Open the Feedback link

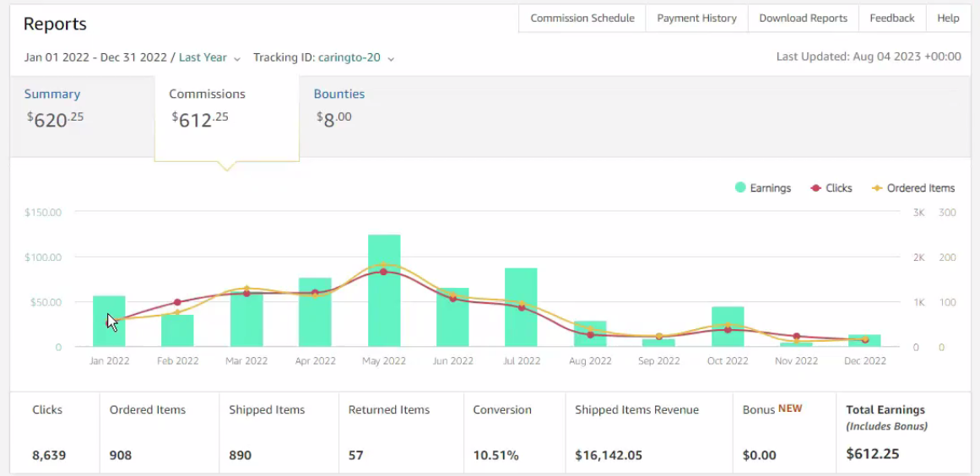[892, 18]
